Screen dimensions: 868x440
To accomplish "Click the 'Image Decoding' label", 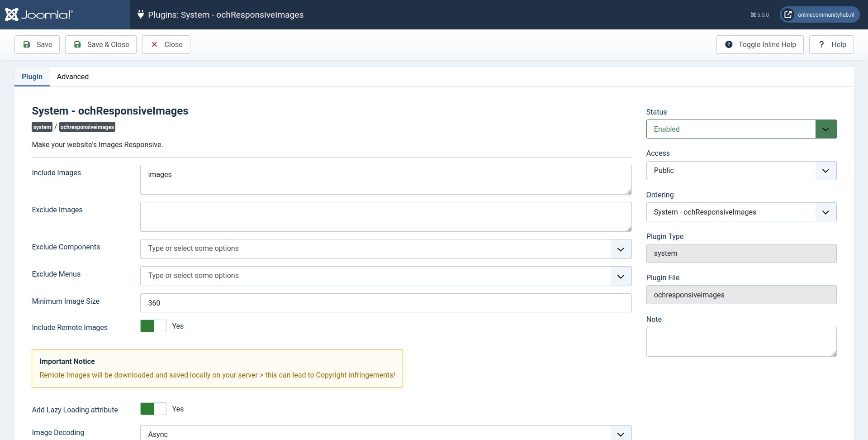I will 58,432.
